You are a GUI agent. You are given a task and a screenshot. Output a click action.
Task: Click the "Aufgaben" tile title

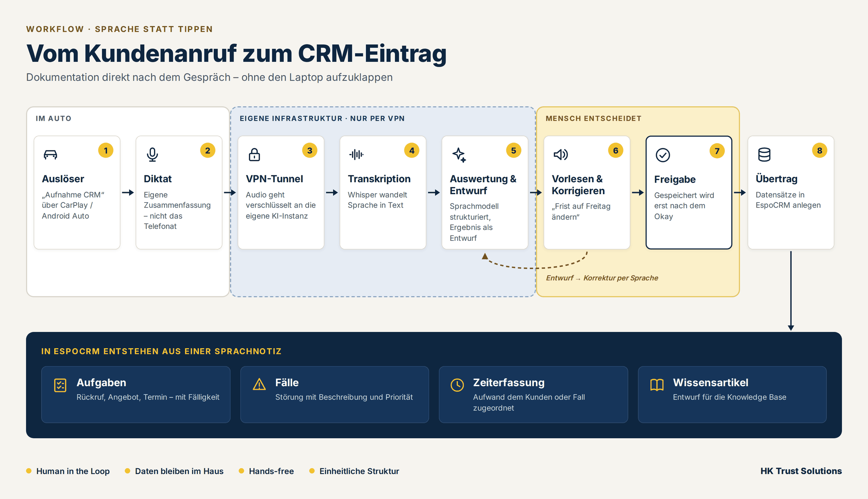point(101,382)
